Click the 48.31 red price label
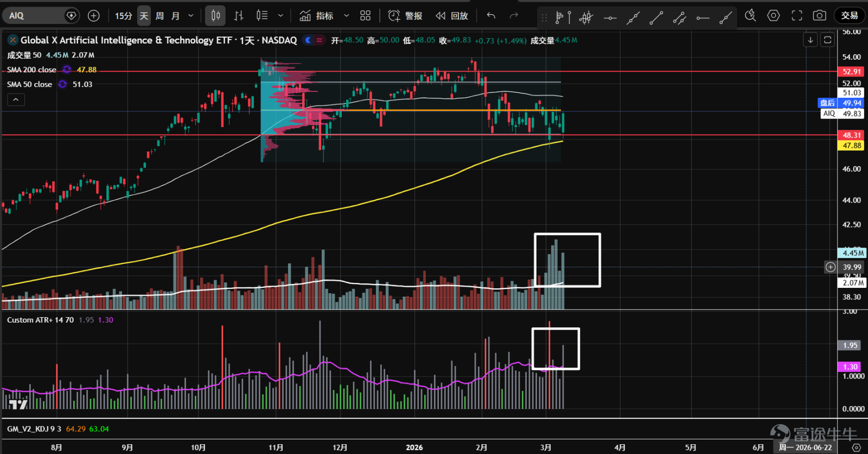 coord(851,135)
